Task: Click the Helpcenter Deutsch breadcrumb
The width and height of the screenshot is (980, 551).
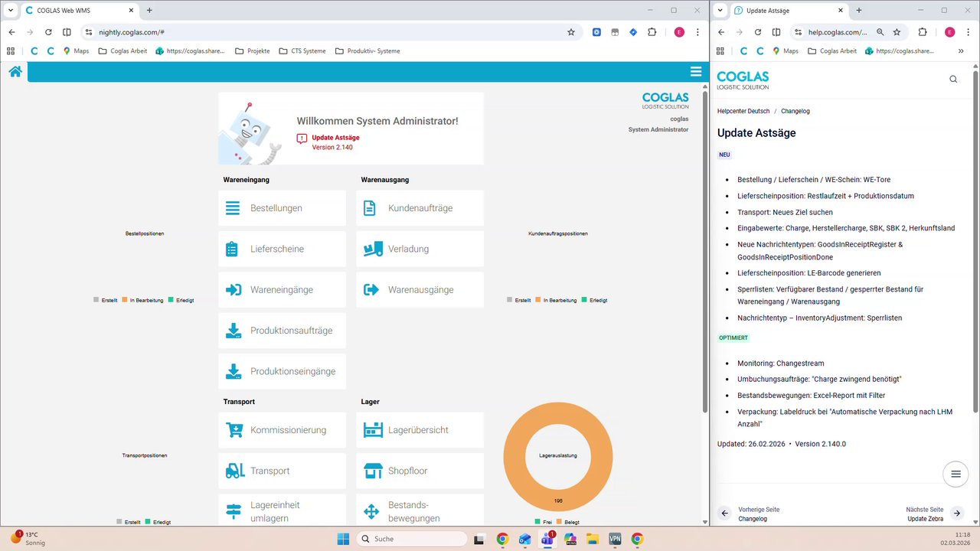Action: [x=743, y=112]
